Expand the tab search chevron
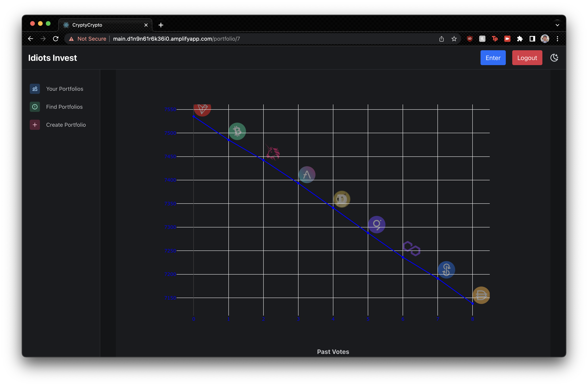This screenshot has width=588, height=386. (x=557, y=25)
